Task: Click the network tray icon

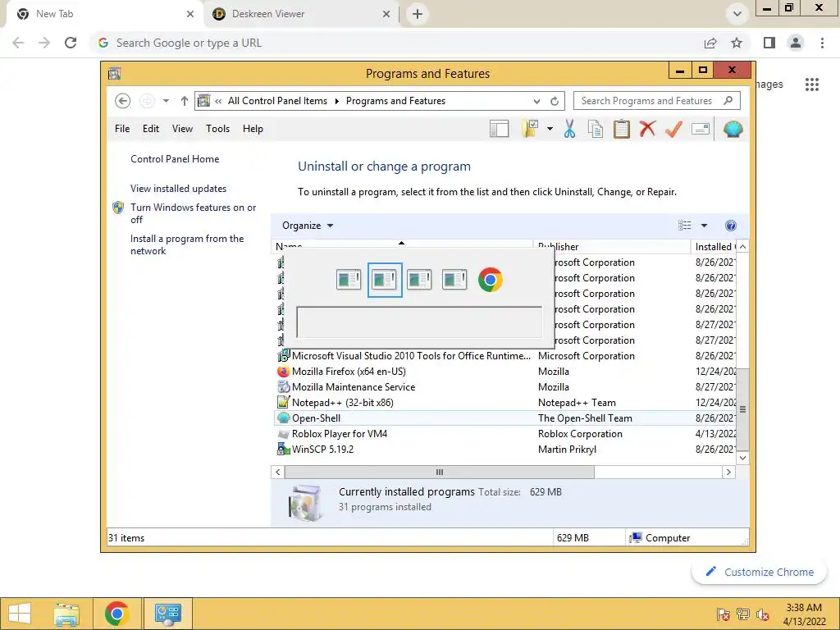Action: coord(742,614)
